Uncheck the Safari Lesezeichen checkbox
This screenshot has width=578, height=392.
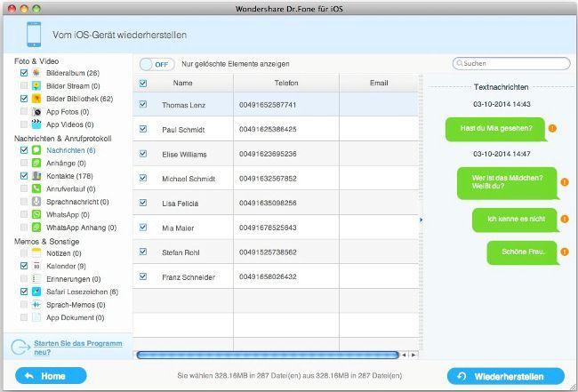click(x=24, y=292)
